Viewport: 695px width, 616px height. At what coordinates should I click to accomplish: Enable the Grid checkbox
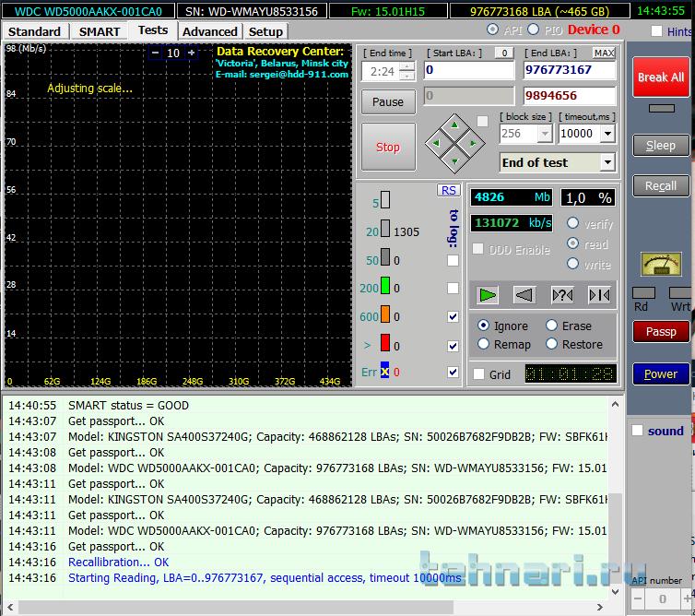478,374
